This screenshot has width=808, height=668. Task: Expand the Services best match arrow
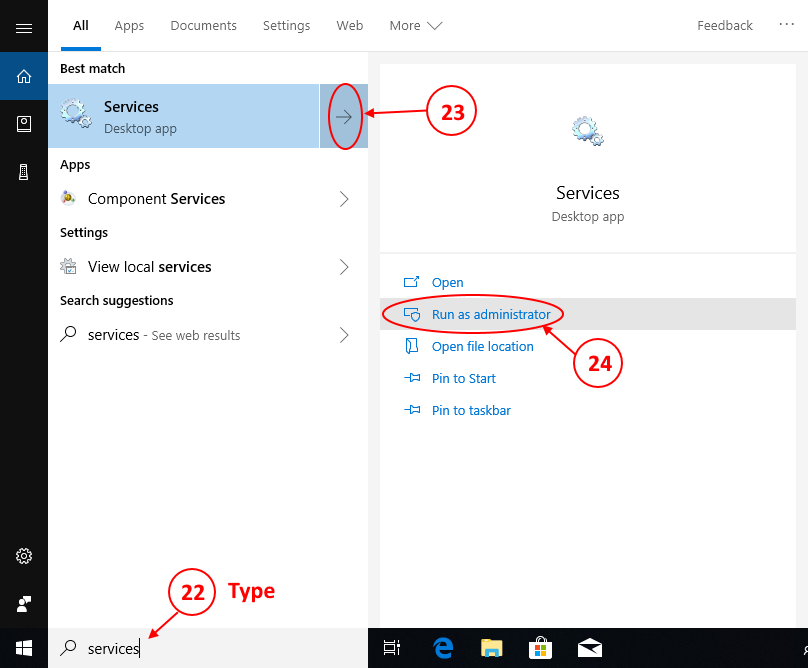[344, 116]
